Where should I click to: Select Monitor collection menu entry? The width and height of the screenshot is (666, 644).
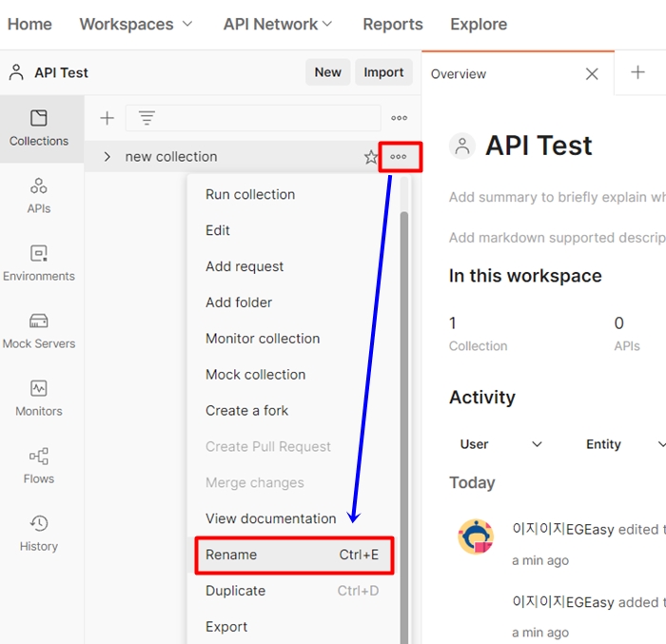pos(293,339)
